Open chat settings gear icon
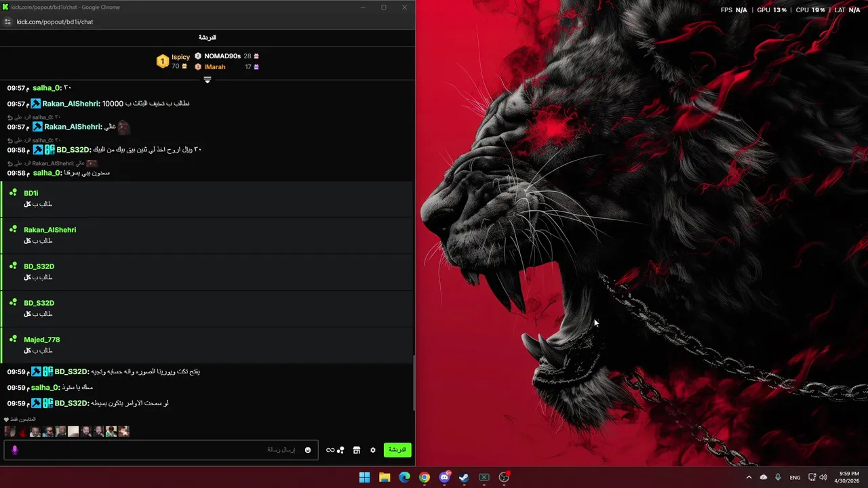The width and height of the screenshot is (868, 488). click(x=372, y=450)
